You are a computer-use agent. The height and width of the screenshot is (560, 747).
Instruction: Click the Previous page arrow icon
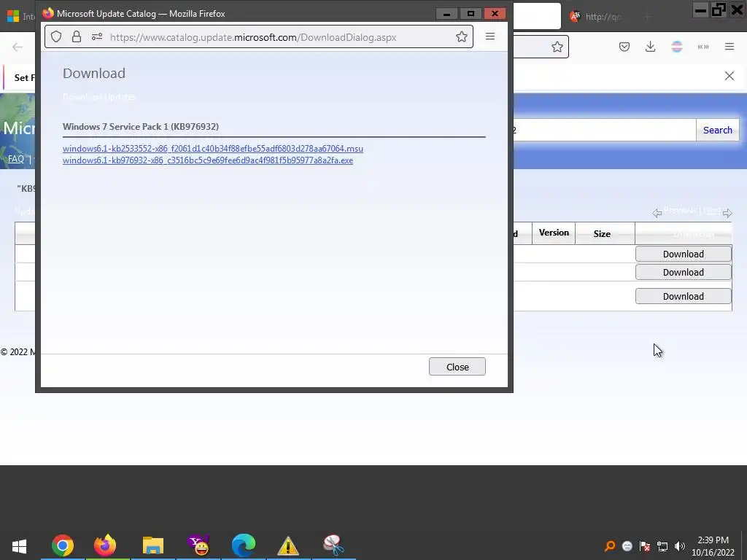click(657, 213)
